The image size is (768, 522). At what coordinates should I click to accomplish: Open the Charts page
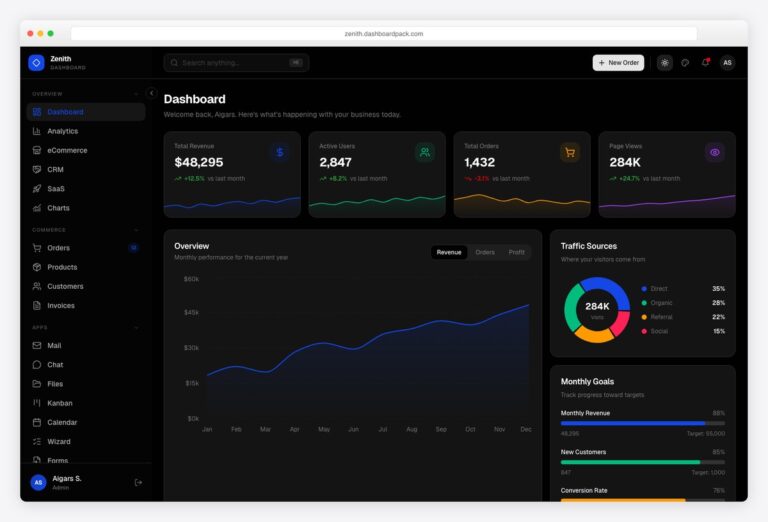86,208
